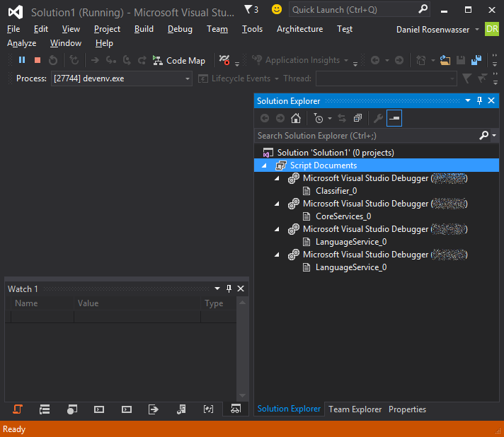This screenshot has height=437, width=504.
Task: Click the Step Out icon
Action: [x=142, y=60]
